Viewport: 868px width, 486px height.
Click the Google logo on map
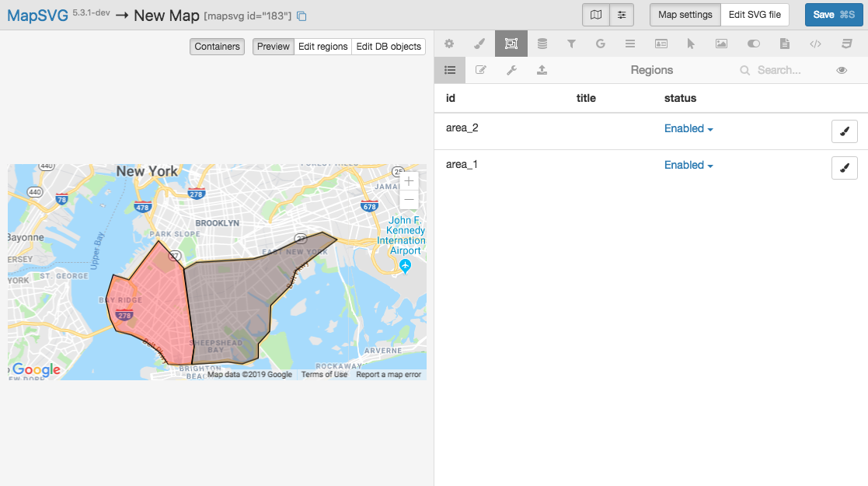(36, 369)
